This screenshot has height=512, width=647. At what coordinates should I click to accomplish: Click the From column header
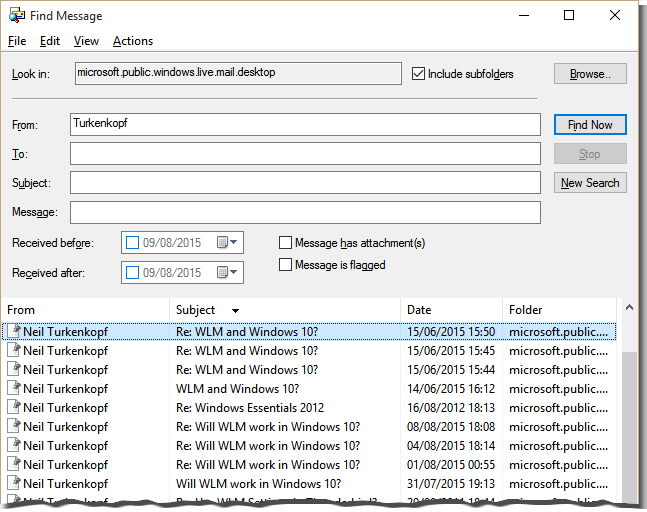pyautogui.click(x=86, y=310)
